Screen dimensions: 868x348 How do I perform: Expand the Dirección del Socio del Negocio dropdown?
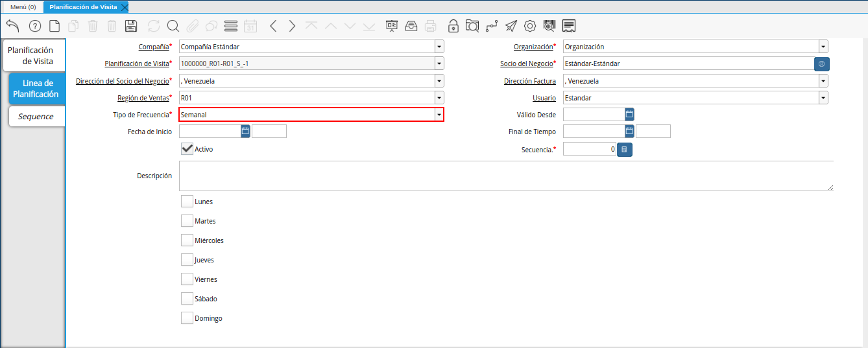pos(439,80)
